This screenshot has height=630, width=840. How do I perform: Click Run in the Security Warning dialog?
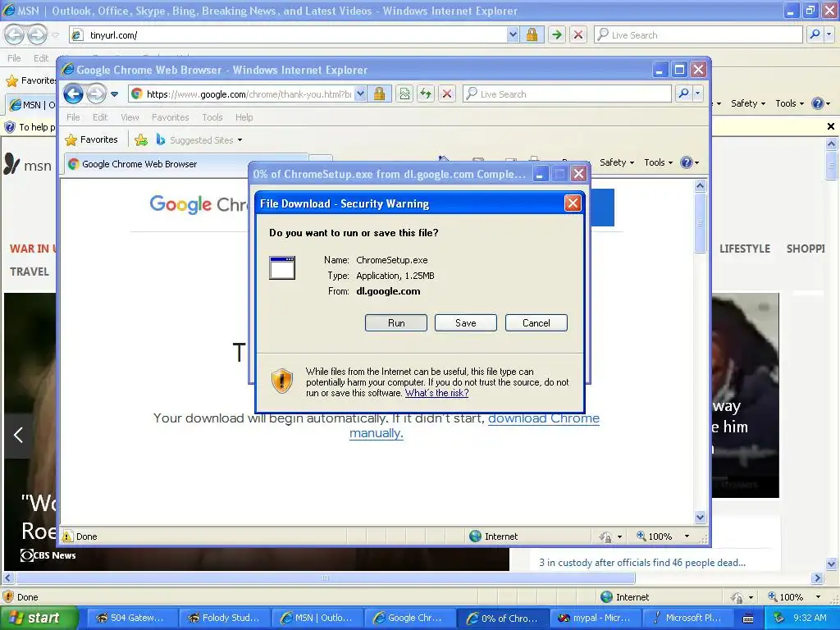(396, 323)
